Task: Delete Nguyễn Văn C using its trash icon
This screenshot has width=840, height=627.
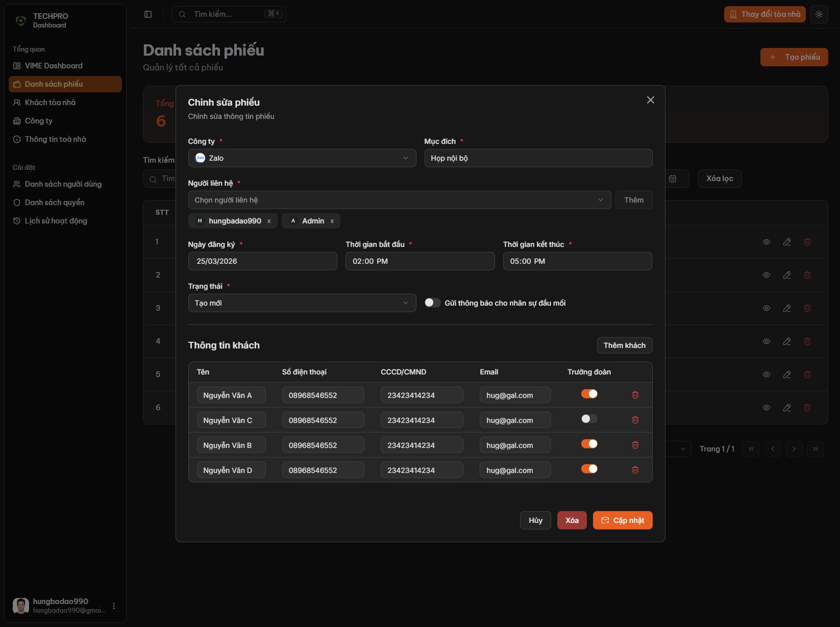Action: click(635, 419)
